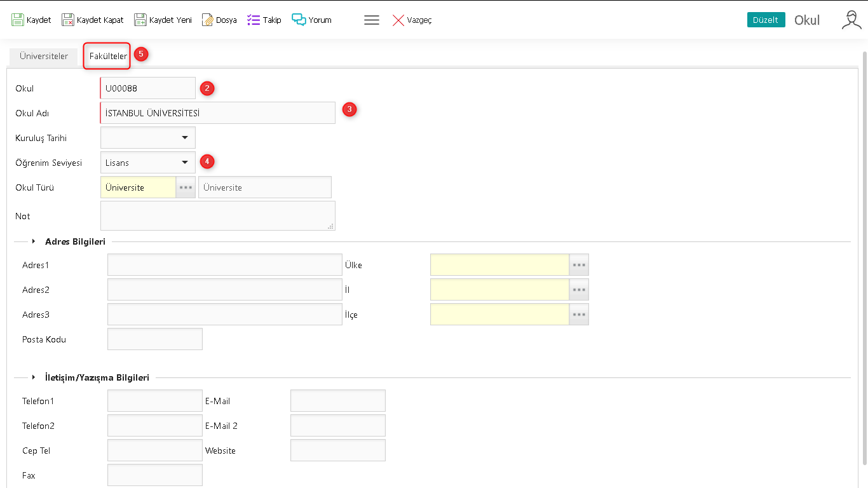This screenshot has width=868, height=488.
Task: Click the Vazgeç cancel X icon
Action: point(398,20)
